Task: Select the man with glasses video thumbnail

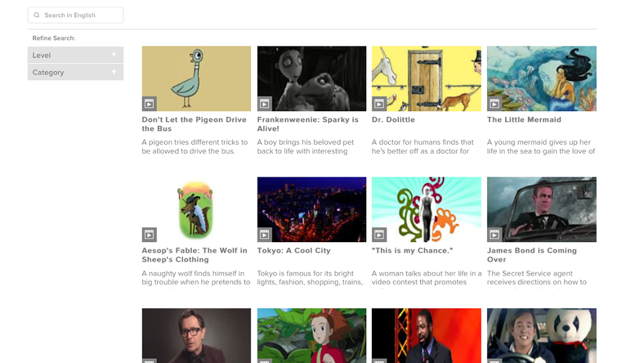Action: tap(196, 335)
